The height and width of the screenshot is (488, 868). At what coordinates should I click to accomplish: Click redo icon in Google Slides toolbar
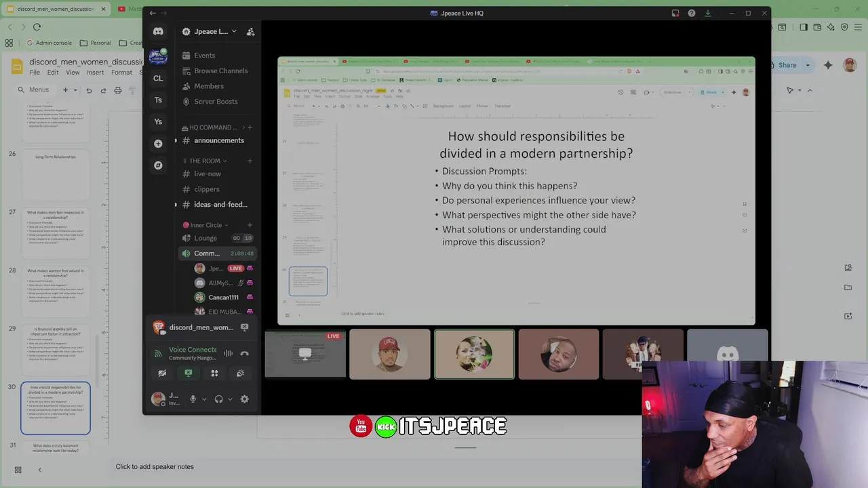point(103,90)
